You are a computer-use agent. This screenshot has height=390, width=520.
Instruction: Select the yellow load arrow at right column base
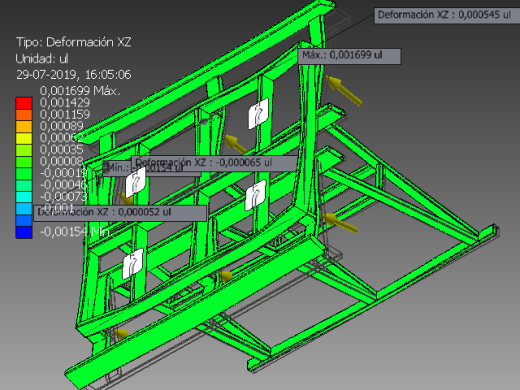(341, 223)
